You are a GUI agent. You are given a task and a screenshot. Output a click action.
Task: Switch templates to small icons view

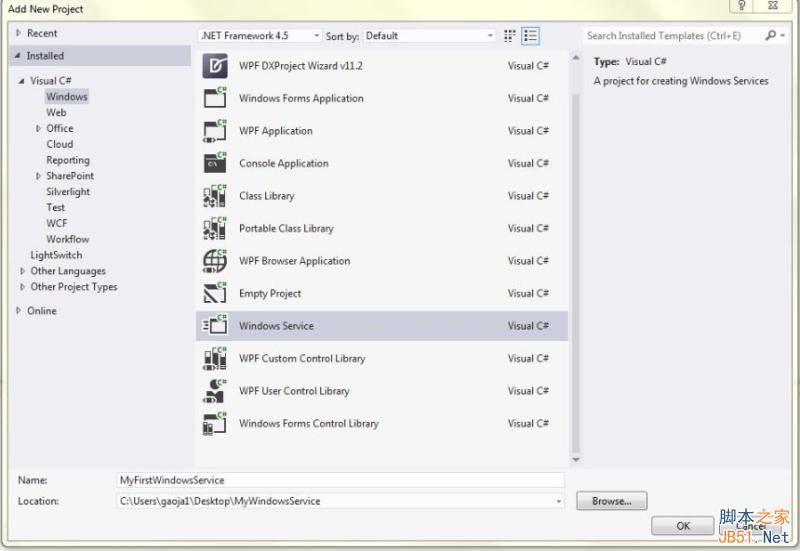click(x=509, y=36)
